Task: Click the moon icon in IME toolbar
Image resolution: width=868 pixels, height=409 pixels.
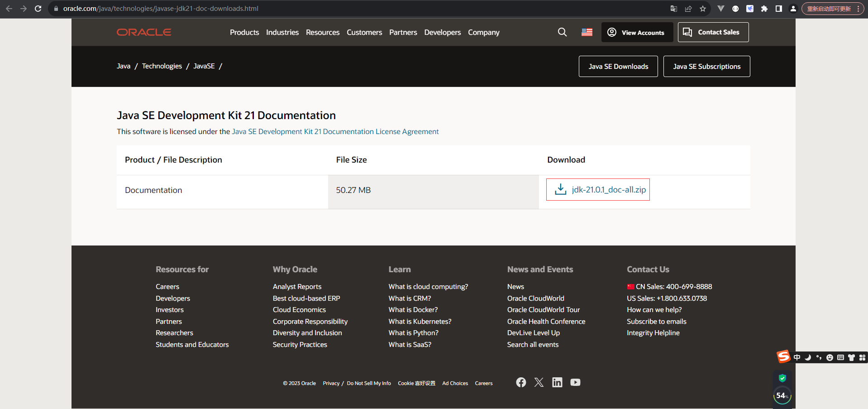Action: click(x=808, y=357)
